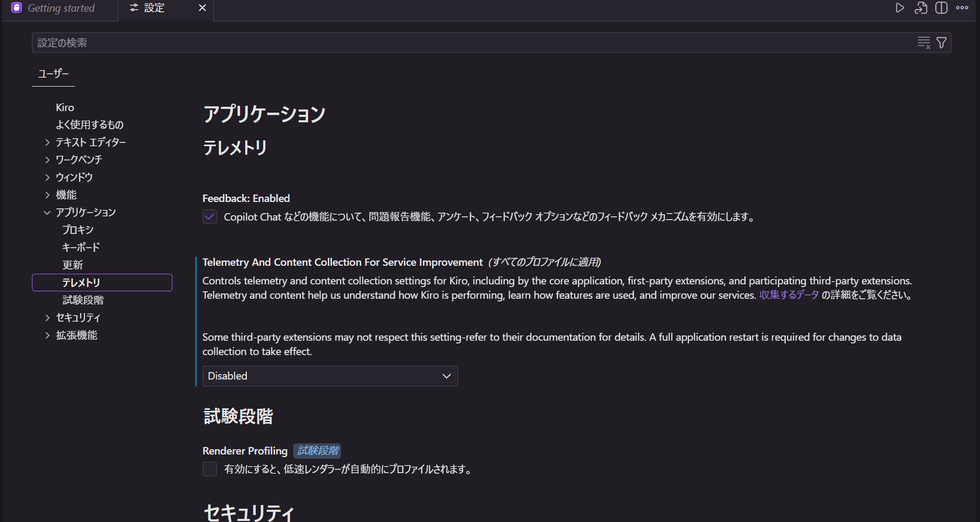
Task: Enable the Renderer Profiling checkbox
Action: [210, 469]
